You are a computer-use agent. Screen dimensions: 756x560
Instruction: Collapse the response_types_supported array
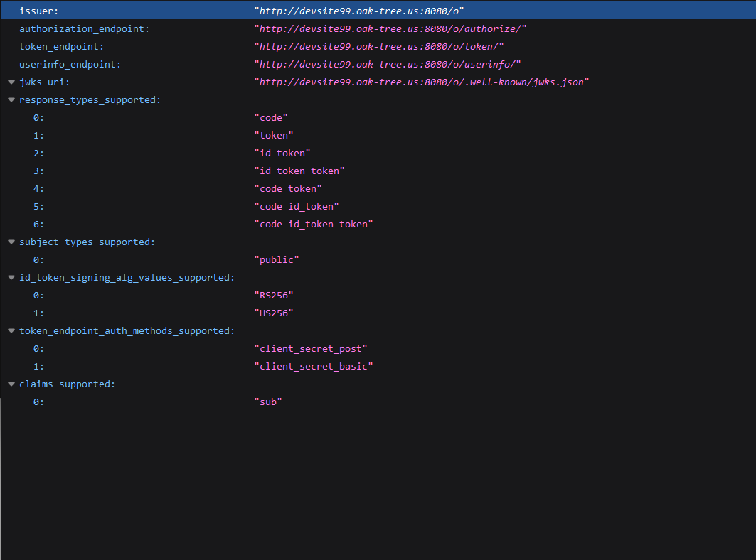point(11,99)
